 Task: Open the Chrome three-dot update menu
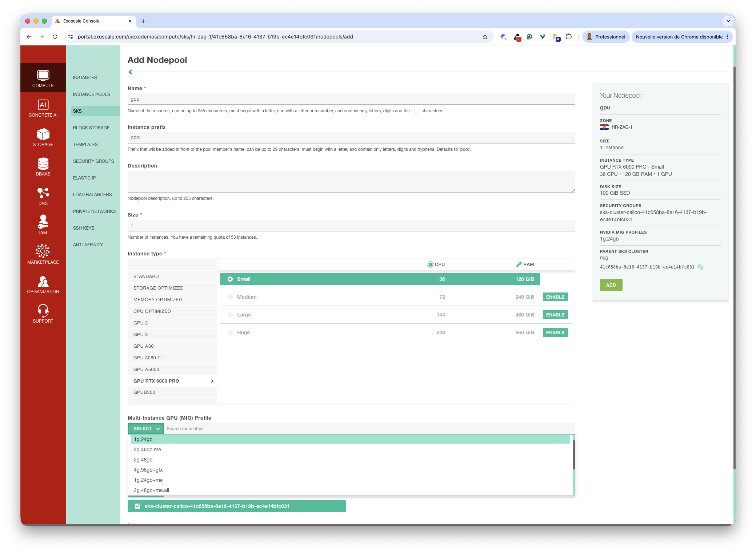[727, 37]
